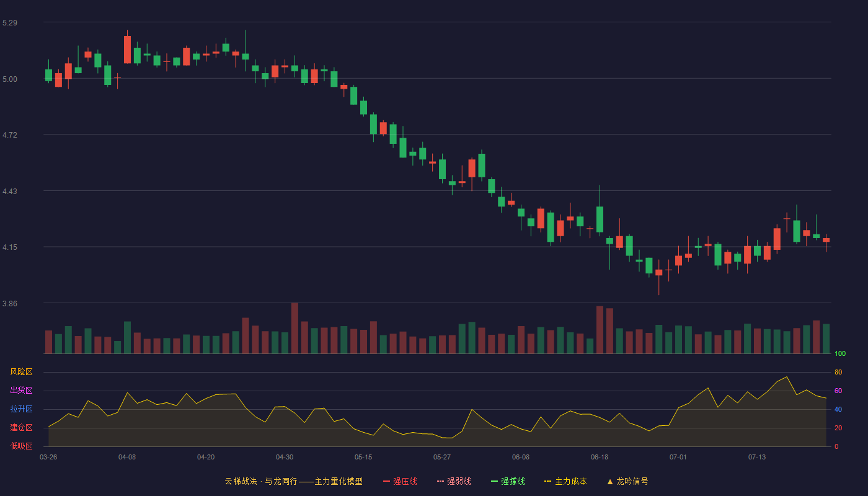The height and width of the screenshot is (496, 868).
Task: Click the red 强压线 legend line marker
Action: (x=387, y=481)
